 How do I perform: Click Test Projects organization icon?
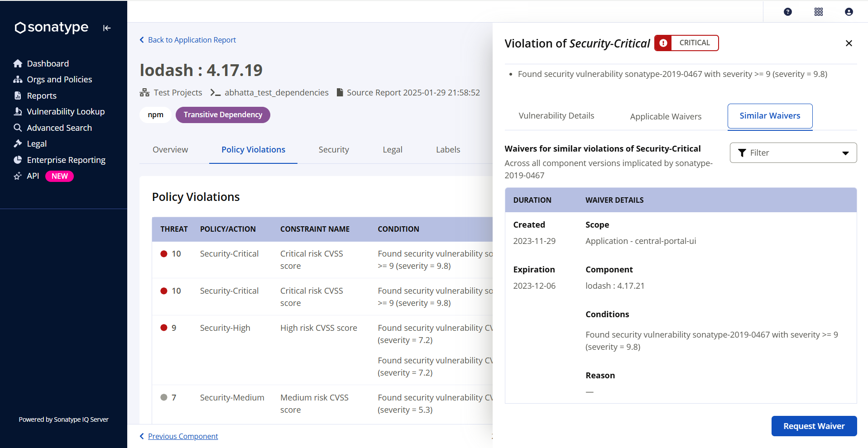click(x=144, y=93)
